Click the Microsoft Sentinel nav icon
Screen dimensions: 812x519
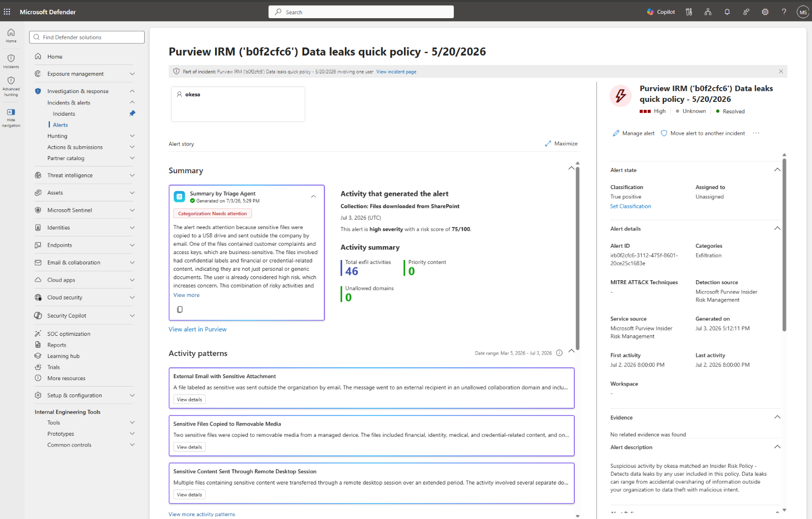click(38, 210)
